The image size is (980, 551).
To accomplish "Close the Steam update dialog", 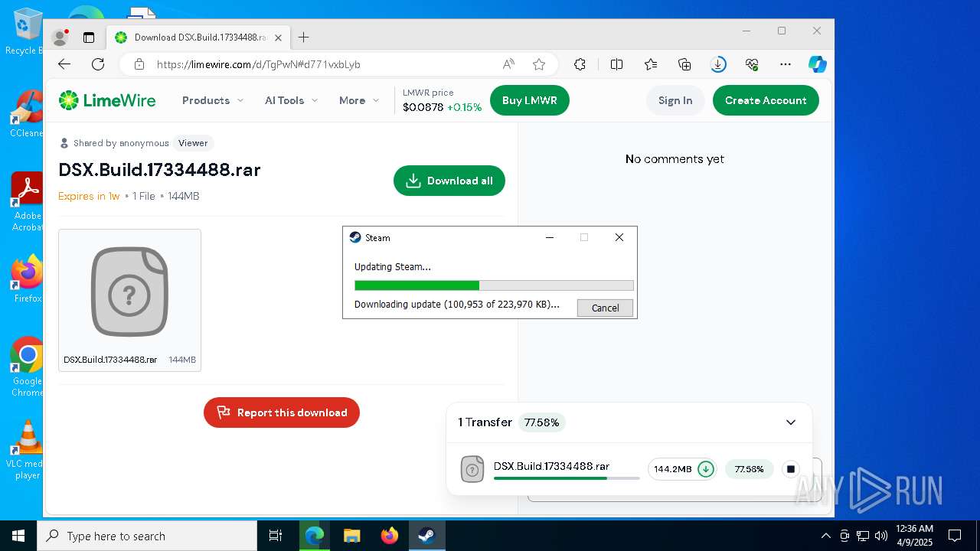I will click(x=619, y=237).
